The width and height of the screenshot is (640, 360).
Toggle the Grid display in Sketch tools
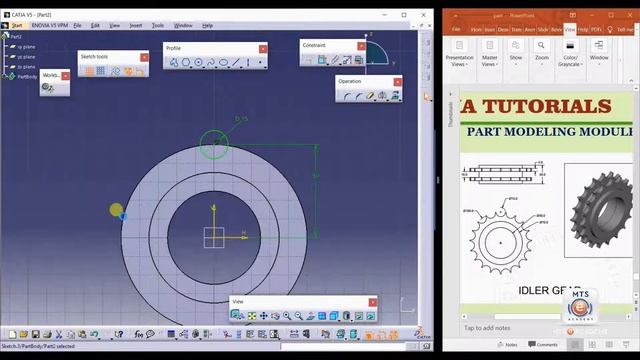click(x=89, y=71)
